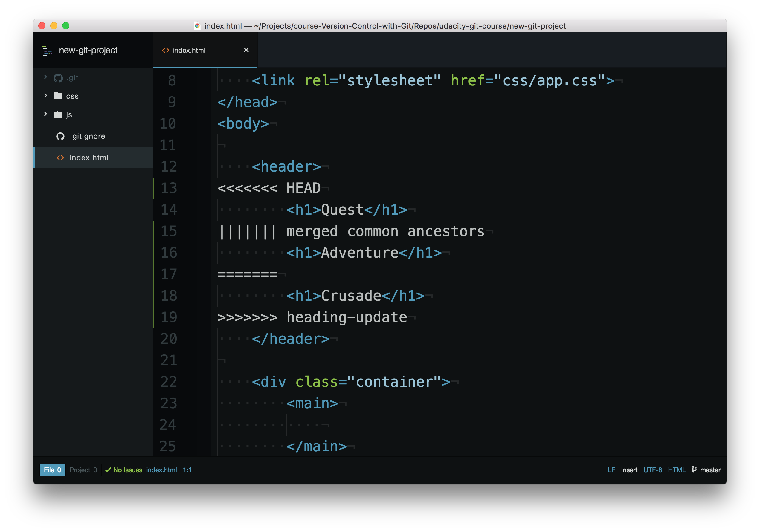Open the HTML grammar selector in status bar
The height and width of the screenshot is (532, 760).
point(677,470)
